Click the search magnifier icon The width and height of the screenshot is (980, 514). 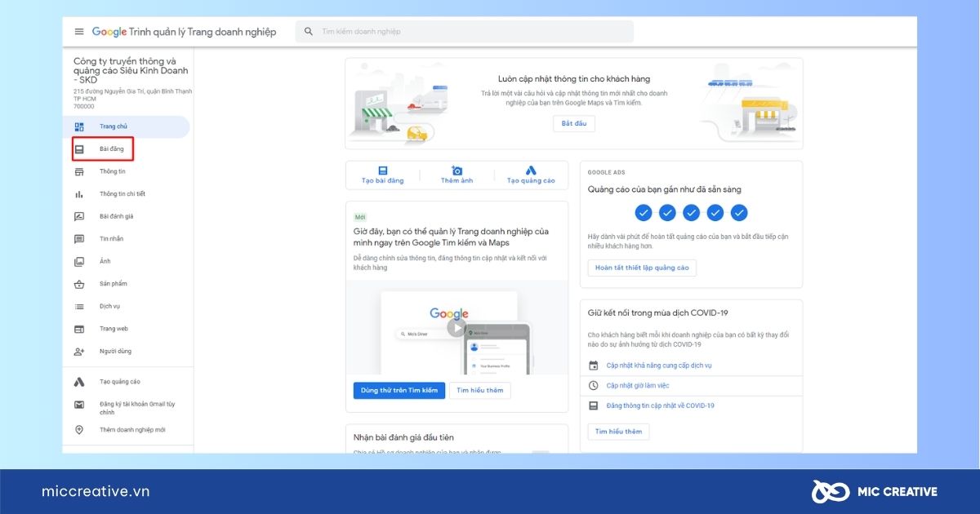pos(309,32)
